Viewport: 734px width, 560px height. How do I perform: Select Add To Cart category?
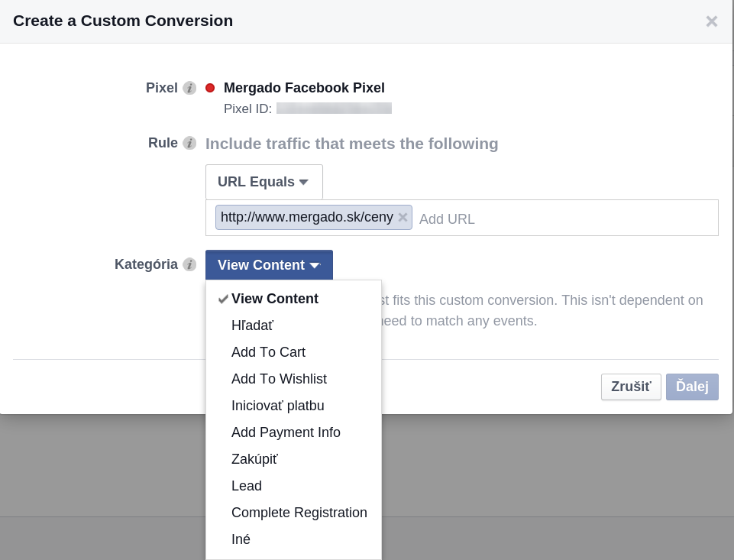[x=268, y=352]
